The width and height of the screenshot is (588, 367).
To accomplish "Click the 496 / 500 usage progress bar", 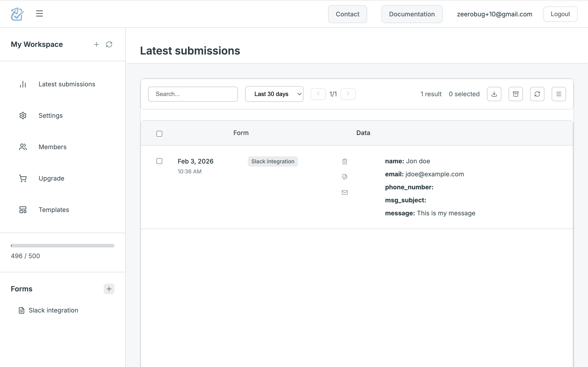I will (62, 246).
